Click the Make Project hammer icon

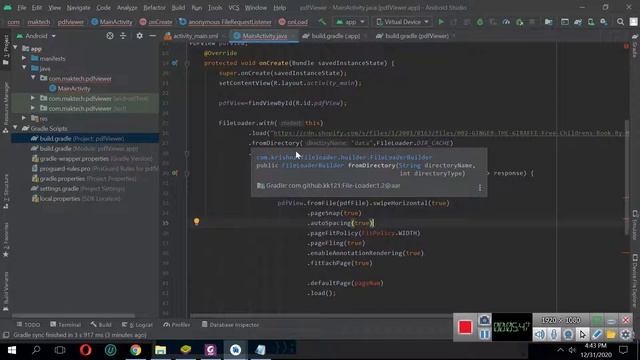(322, 22)
